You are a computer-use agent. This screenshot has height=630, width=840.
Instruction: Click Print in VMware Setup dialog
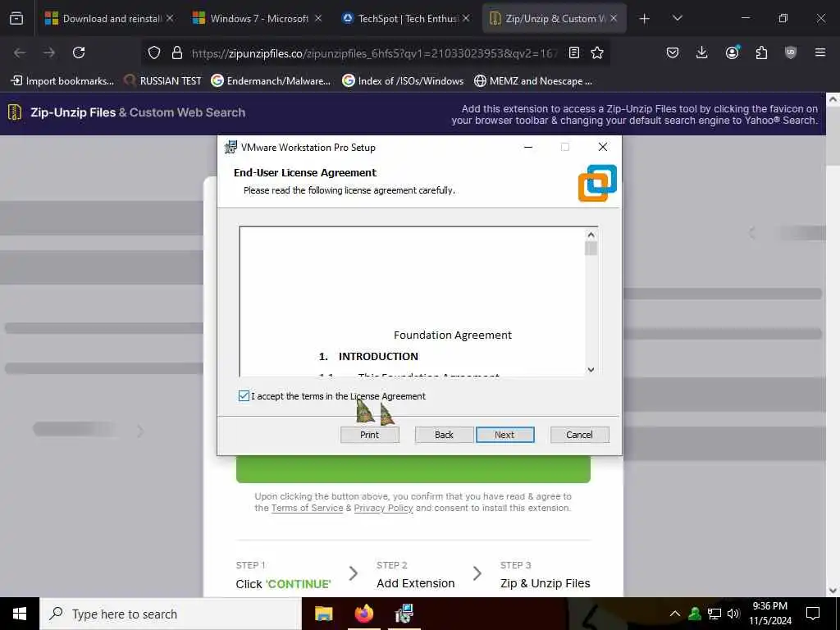click(370, 435)
